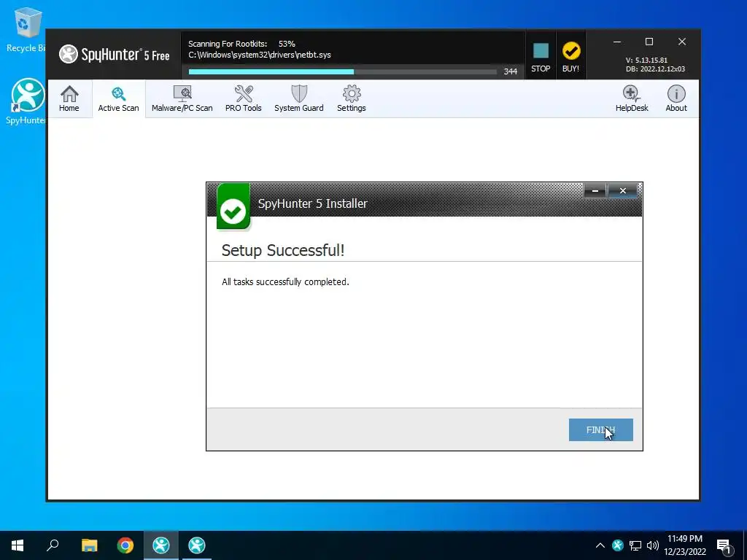Open PRO Tools section
747x560 pixels.
click(244, 98)
